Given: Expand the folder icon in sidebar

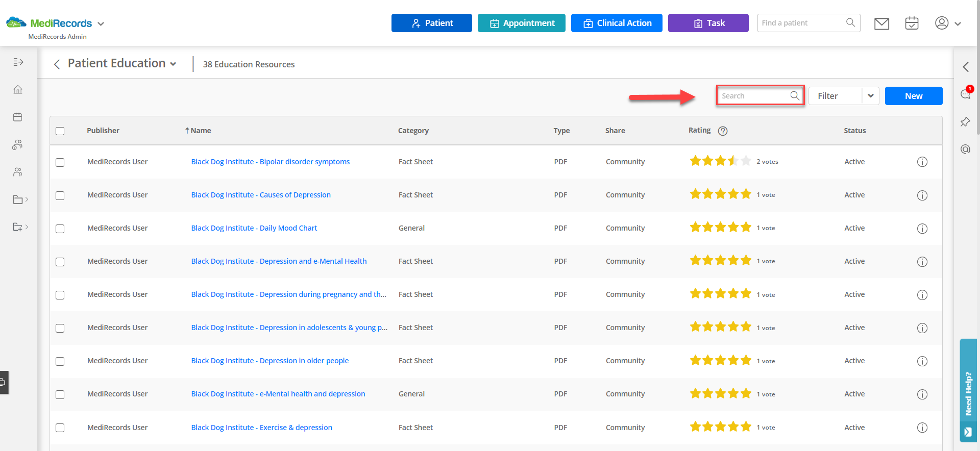Looking at the screenshot, I should click(x=20, y=199).
